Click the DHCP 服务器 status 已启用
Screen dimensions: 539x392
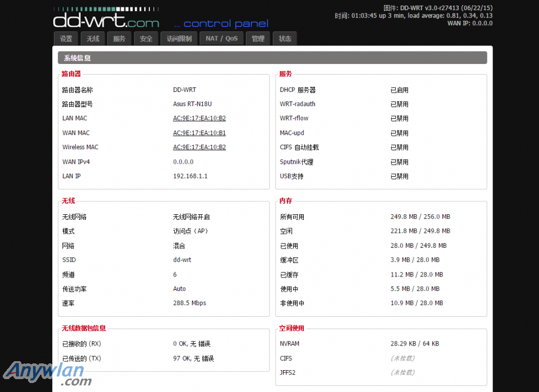(x=399, y=90)
